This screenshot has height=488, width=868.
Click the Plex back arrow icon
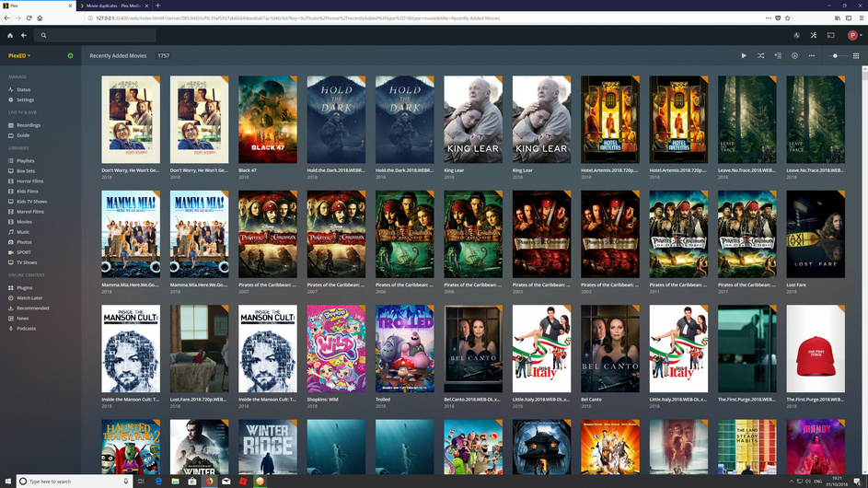tap(24, 36)
